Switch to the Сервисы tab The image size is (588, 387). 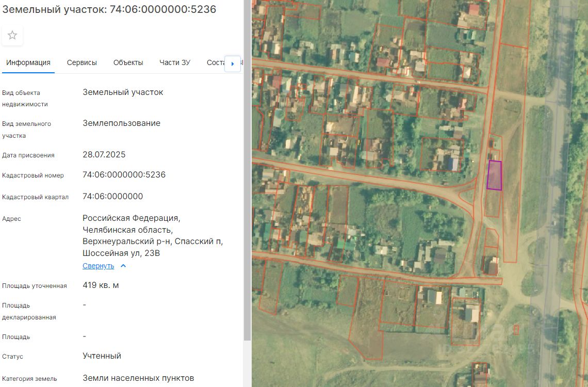click(x=81, y=62)
